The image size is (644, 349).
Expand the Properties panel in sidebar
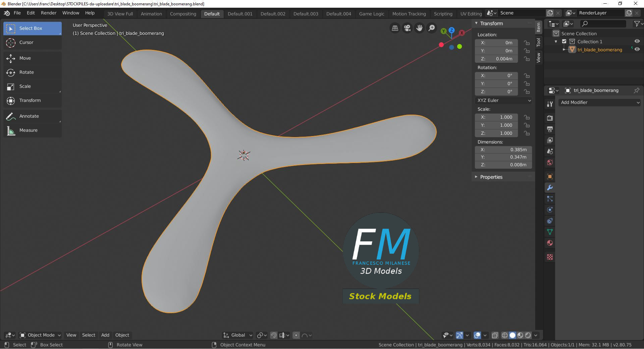pos(476,177)
